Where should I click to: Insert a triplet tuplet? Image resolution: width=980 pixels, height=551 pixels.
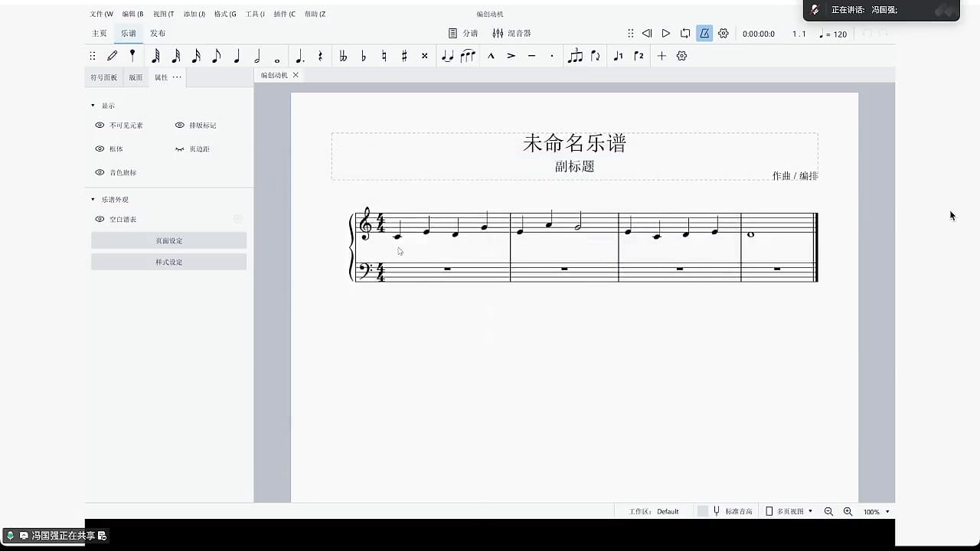(x=575, y=56)
